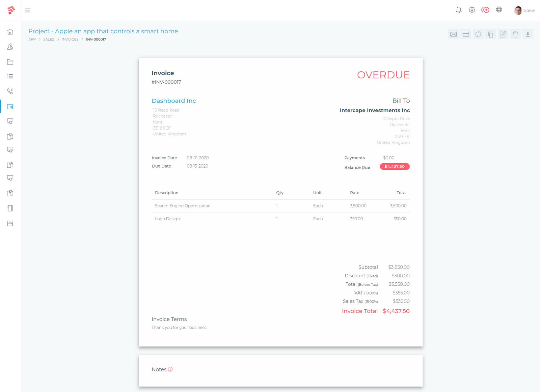Click the INVOICES breadcrumb link

70,39
